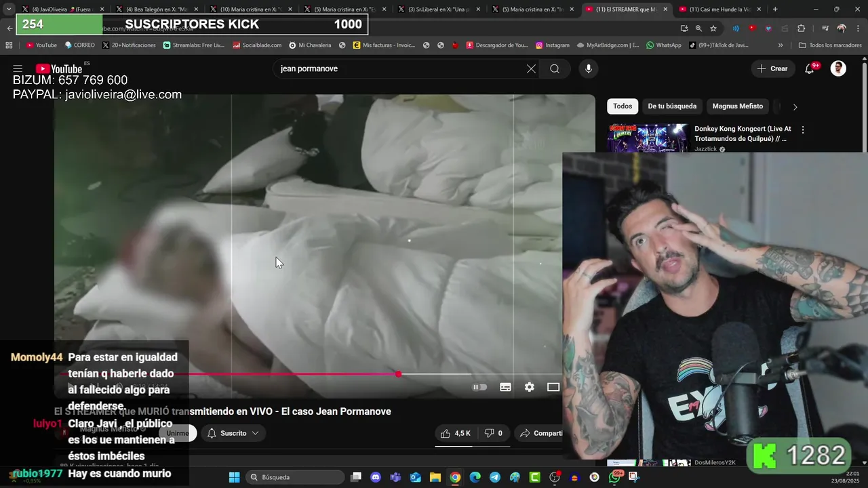Image resolution: width=868 pixels, height=488 pixels.
Task: Open the CORREO bookmark
Action: [x=80, y=45]
